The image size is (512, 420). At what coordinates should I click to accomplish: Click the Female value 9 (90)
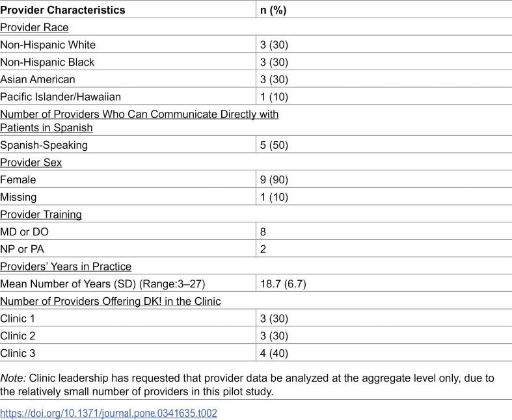coord(274,180)
